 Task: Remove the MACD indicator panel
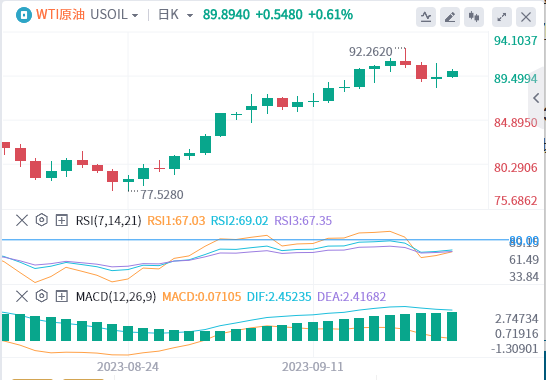pos(22,296)
